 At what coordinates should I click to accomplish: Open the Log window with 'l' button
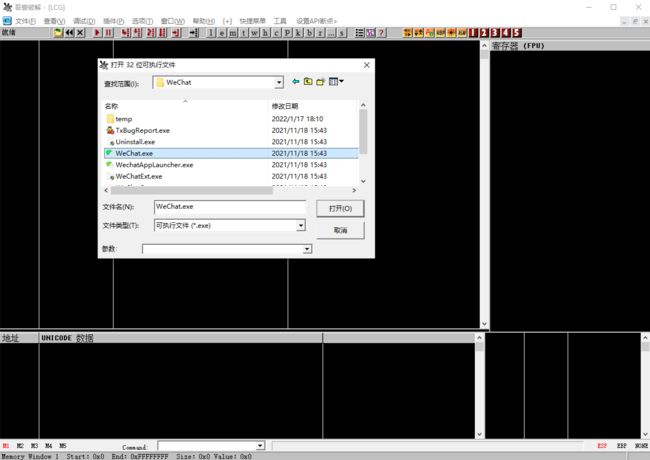click(211, 33)
